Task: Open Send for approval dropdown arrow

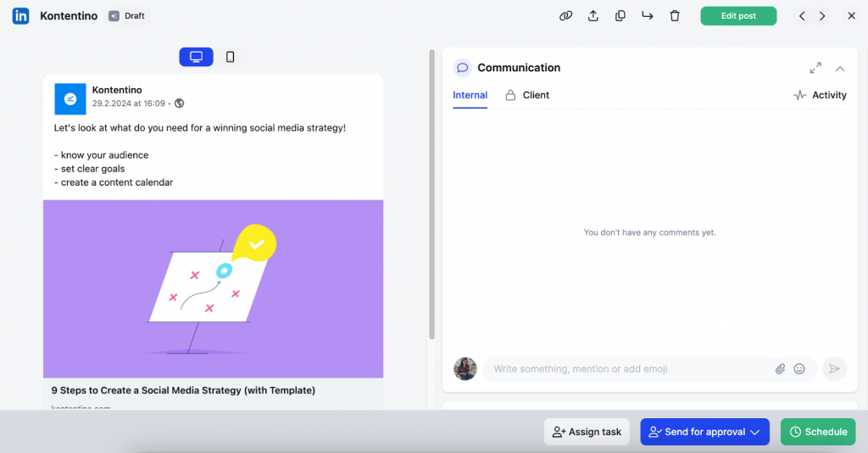Action: 754,433
